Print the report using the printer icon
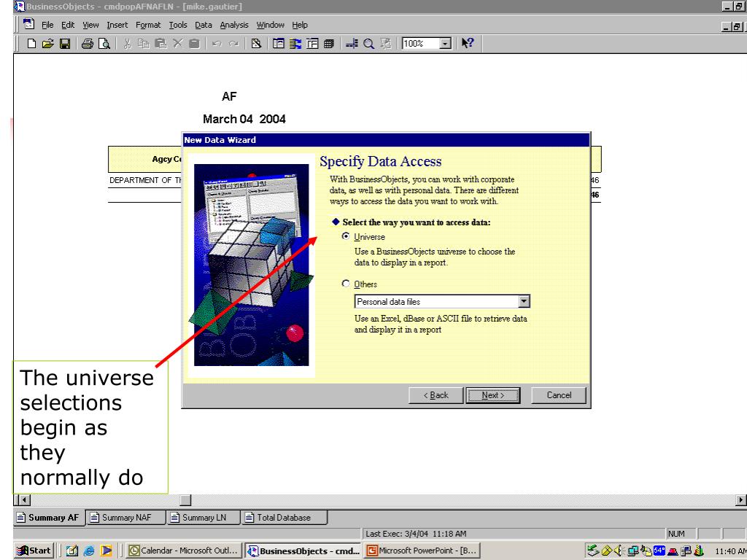Screen dimensions: 747x560 coord(88,44)
